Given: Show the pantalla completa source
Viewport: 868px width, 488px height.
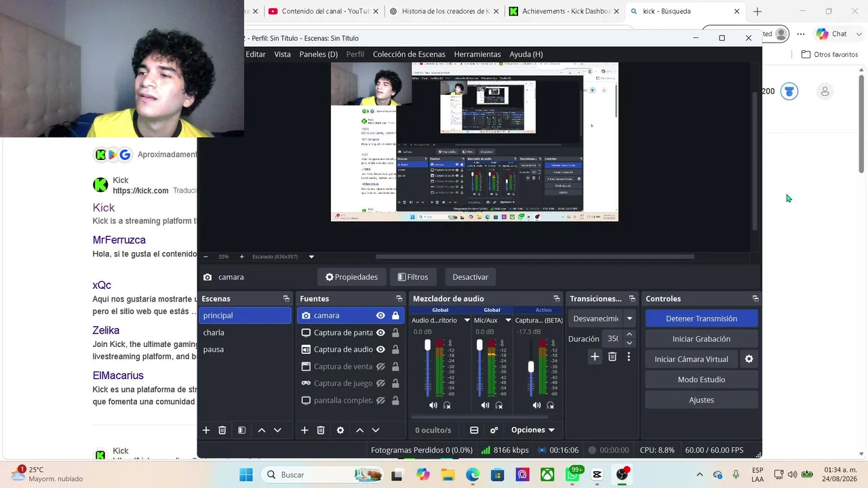Looking at the screenshot, I should click(380, 401).
